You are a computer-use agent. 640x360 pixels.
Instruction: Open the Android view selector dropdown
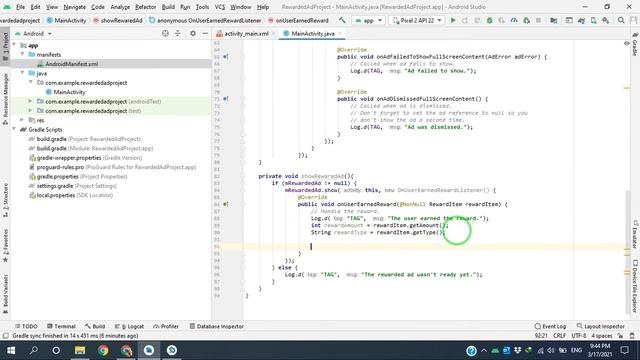(x=33, y=33)
